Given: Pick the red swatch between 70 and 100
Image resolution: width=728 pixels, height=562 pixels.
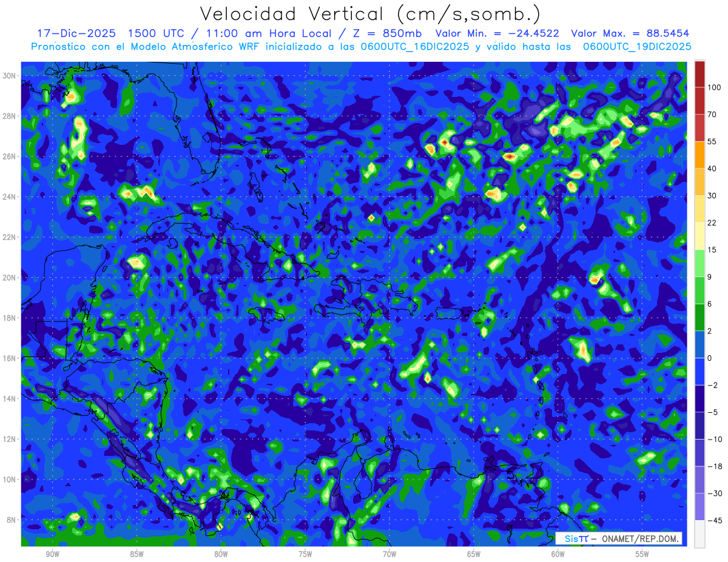Looking at the screenshot, I should pos(699,101).
